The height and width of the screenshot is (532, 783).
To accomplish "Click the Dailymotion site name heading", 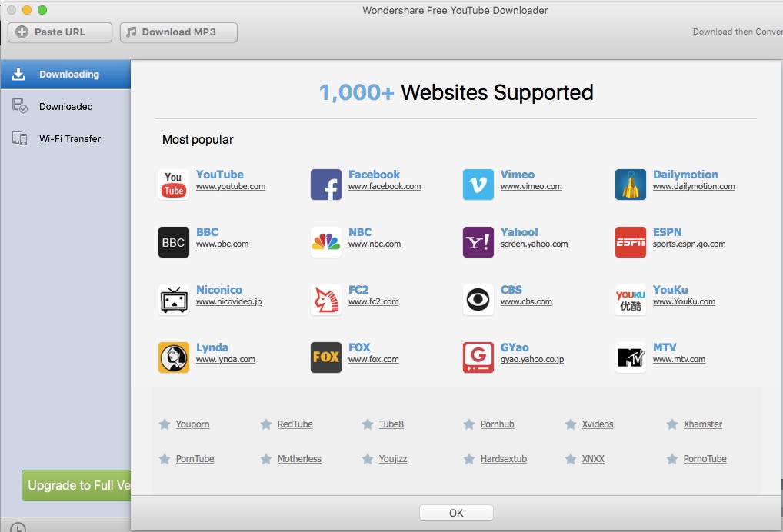I will (x=685, y=175).
